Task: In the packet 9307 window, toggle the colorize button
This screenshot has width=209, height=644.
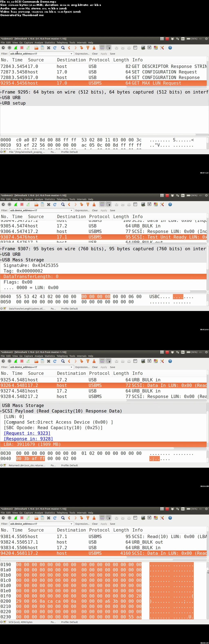Action: [x=102, y=204]
